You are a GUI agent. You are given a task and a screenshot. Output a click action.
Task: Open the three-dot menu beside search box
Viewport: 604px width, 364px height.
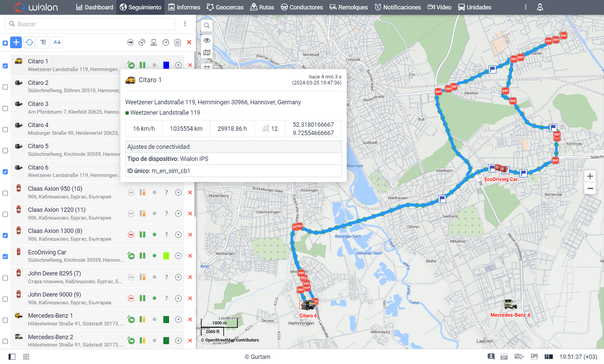(185, 24)
